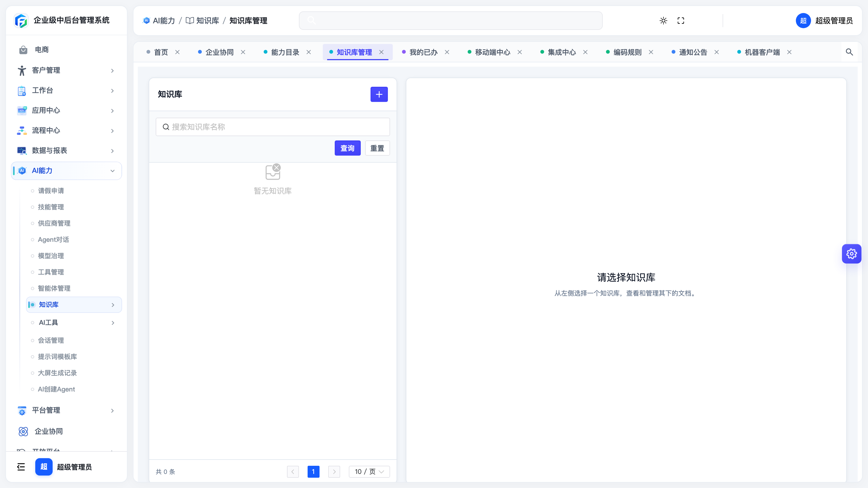Image resolution: width=868 pixels, height=488 pixels.
Task: Close the 集成中心 tab
Action: click(x=585, y=52)
